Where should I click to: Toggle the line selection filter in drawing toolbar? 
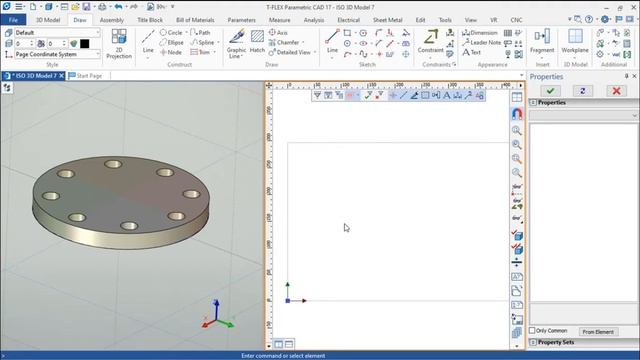(x=403, y=95)
